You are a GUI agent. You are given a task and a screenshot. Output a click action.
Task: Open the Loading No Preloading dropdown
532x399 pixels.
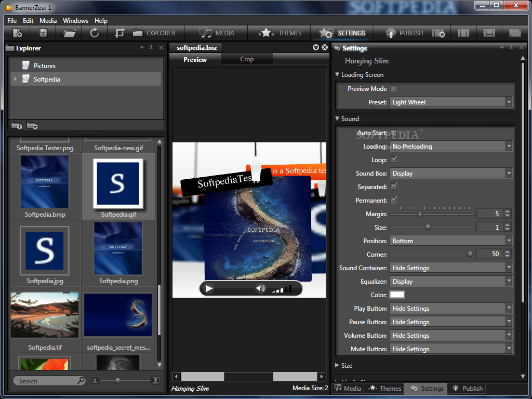click(x=450, y=146)
